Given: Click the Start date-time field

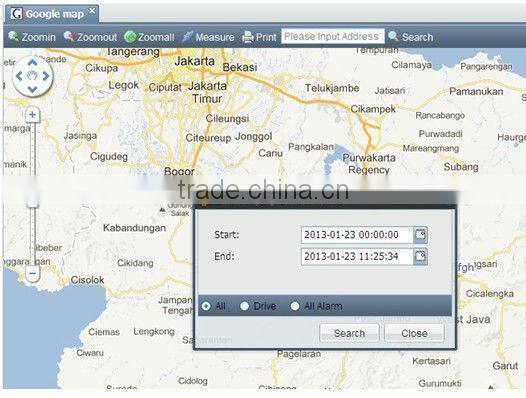Looking at the screenshot, I should pos(357,235).
